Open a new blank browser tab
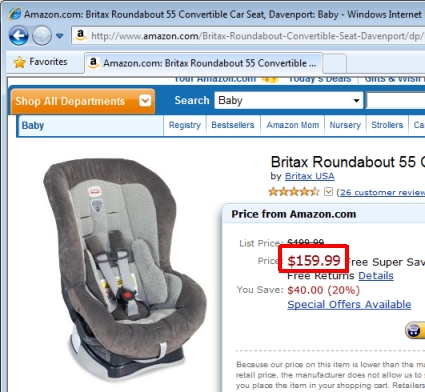This screenshot has width=425, height=392. point(334,63)
